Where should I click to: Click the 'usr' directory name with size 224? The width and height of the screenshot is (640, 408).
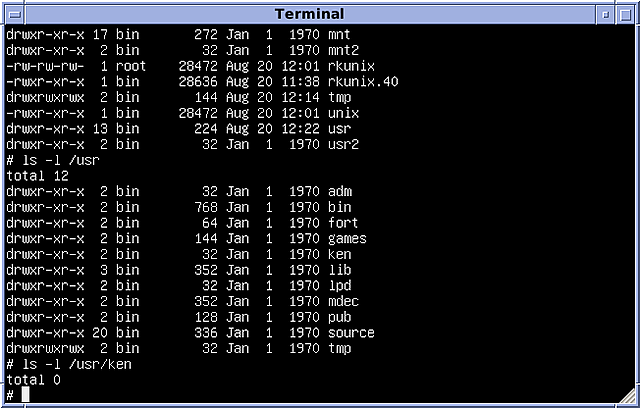pyautogui.click(x=340, y=129)
